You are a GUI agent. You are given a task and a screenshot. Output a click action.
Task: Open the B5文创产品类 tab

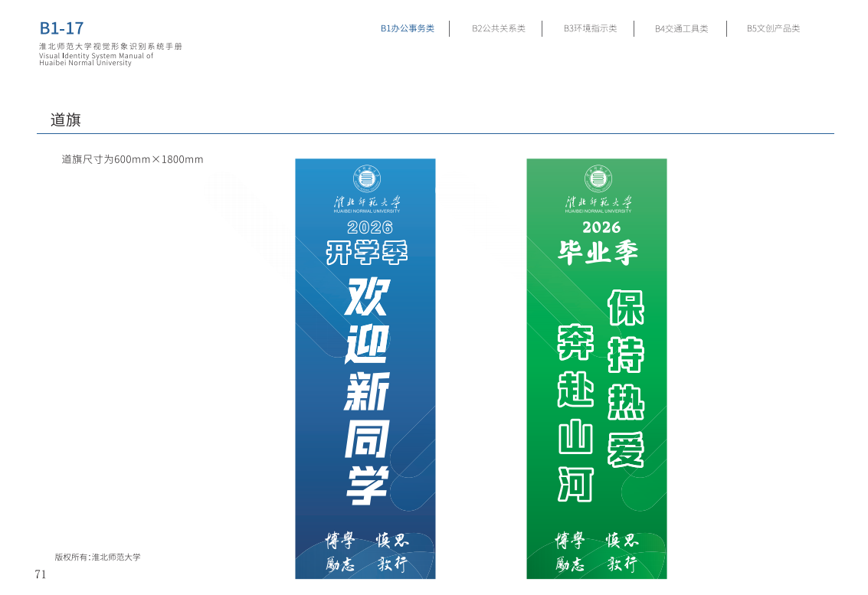click(x=773, y=28)
